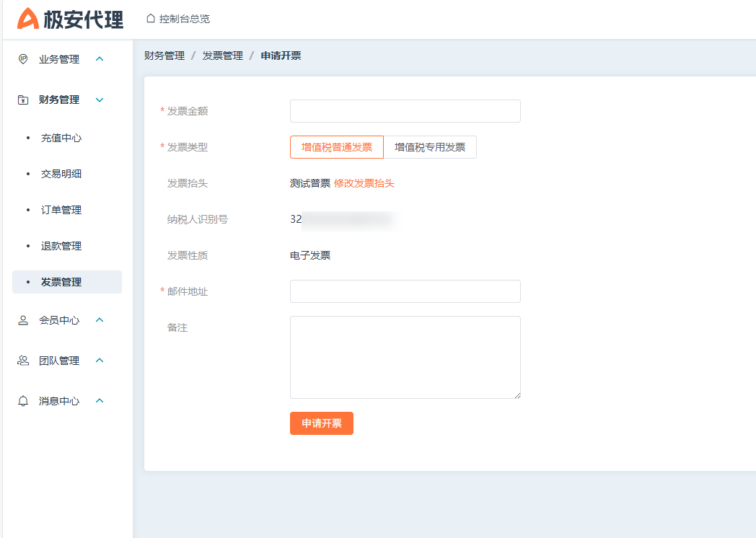
Task: Click the 团队管理 group icon
Action: tap(23, 361)
